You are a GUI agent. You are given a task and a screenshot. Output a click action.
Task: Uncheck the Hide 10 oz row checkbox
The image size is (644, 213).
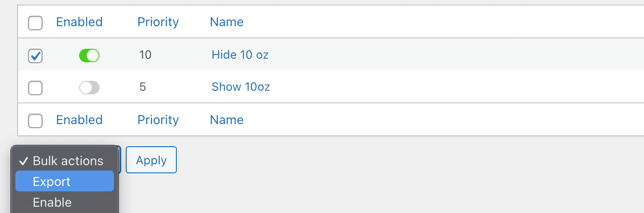click(35, 56)
